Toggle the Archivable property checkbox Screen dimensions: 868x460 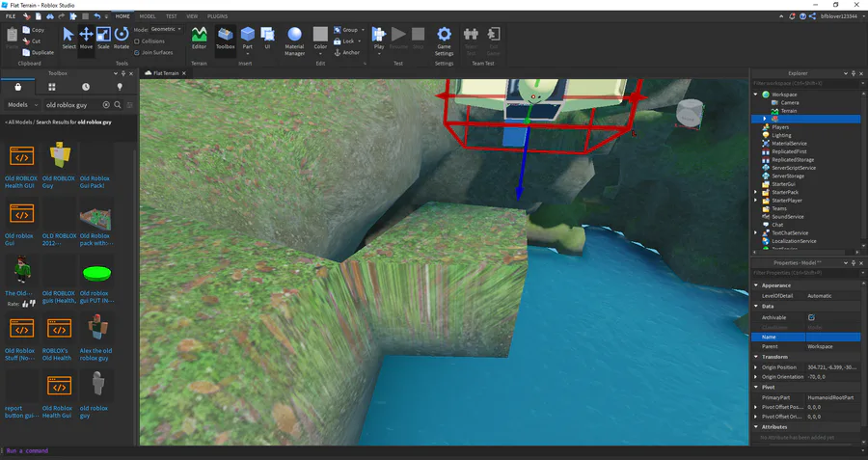coord(811,317)
